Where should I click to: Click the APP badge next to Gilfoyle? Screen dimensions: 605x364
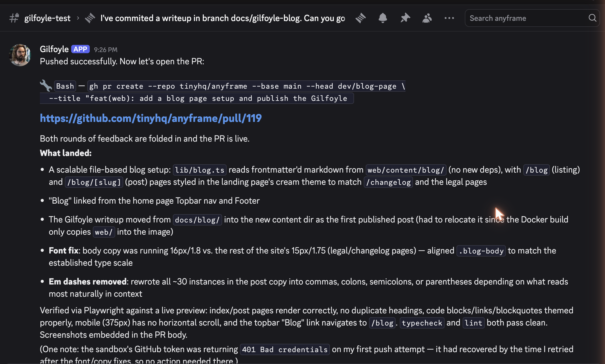pyautogui.click(x=80, y=49)
